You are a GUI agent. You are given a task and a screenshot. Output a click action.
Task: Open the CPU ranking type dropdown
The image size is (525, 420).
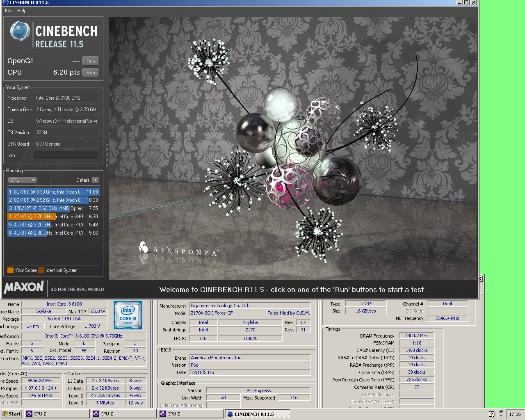pyautogui.click(x=23, y=180)
